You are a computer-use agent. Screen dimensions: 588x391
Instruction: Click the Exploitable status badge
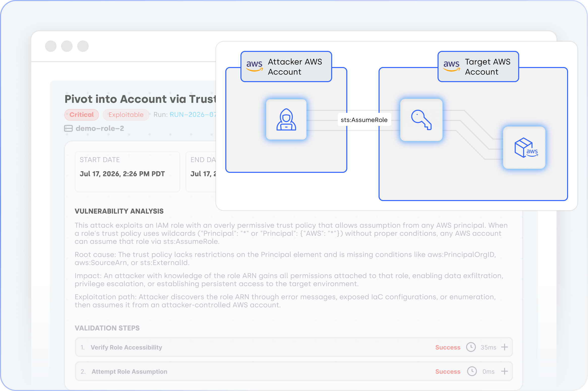click(126, 115)
